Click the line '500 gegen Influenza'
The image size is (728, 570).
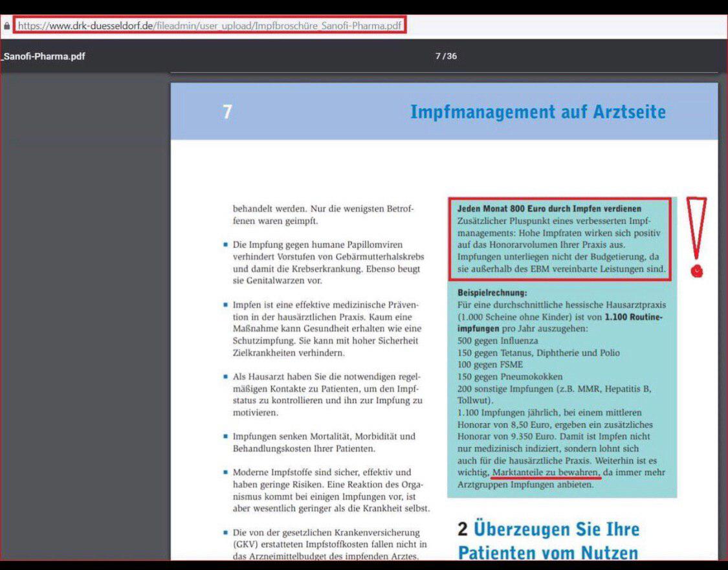coord(498,341)
